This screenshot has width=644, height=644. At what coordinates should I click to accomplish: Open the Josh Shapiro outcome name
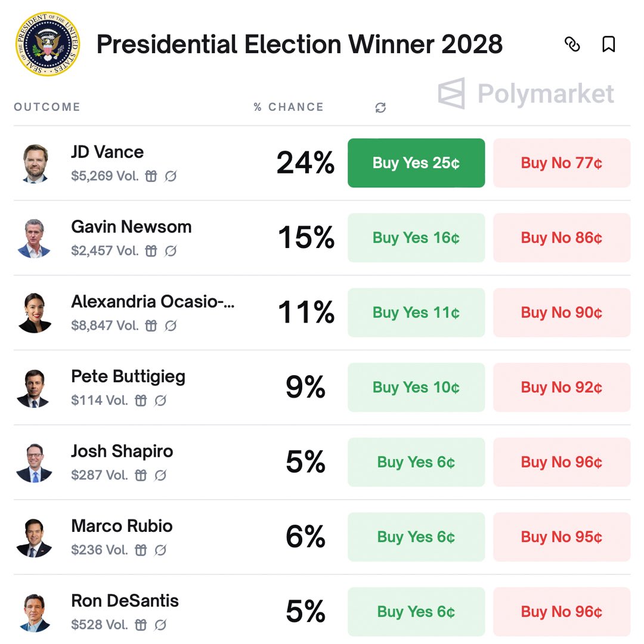pos(122,451)
